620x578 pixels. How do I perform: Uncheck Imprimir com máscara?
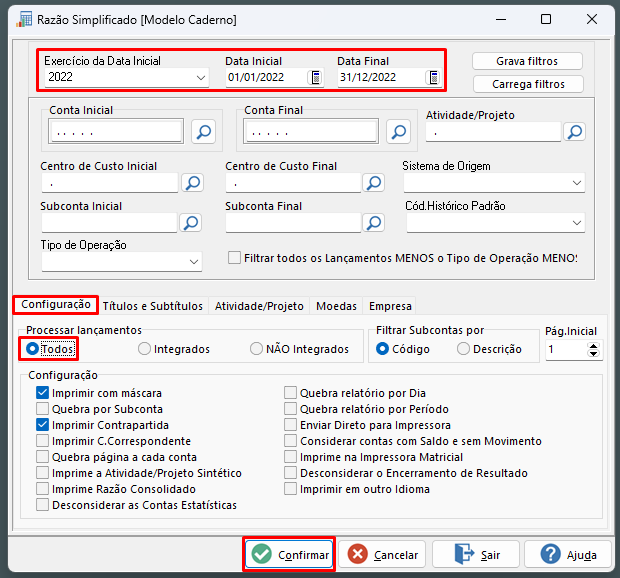(42, 393)
